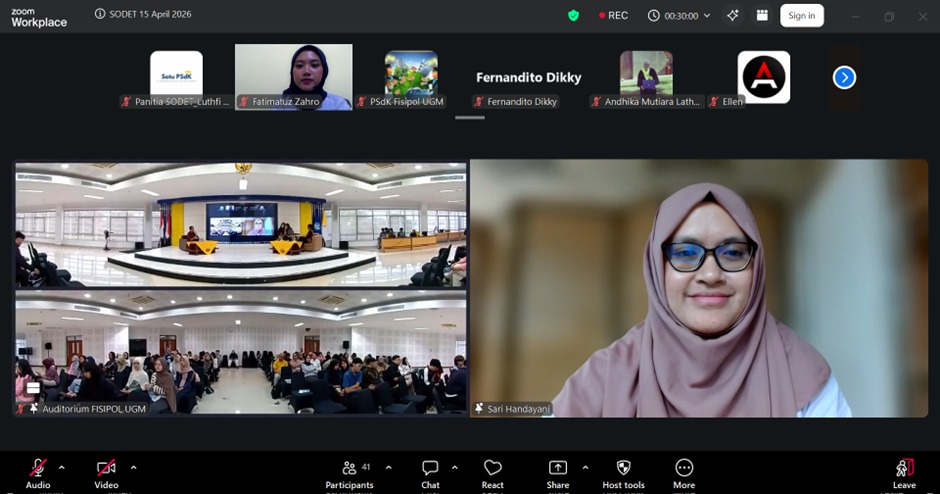
Task: Expand the audio settings chevron
Action: click(x=62, y=467)
